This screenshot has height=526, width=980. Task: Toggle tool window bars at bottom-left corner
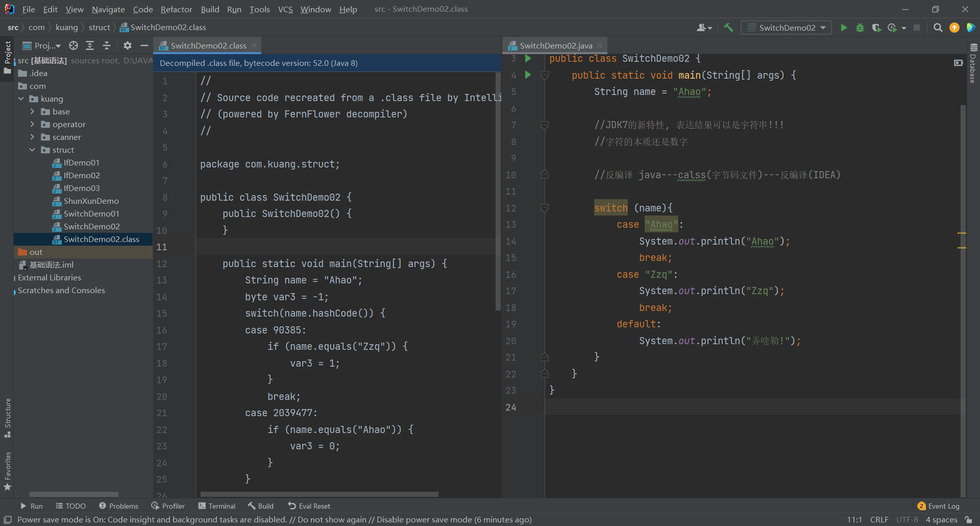click(x=8, y=519)
